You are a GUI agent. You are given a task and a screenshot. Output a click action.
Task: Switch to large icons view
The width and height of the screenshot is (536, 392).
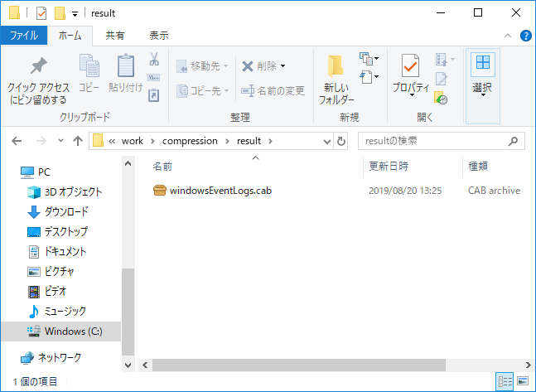(x=523, y=381)
